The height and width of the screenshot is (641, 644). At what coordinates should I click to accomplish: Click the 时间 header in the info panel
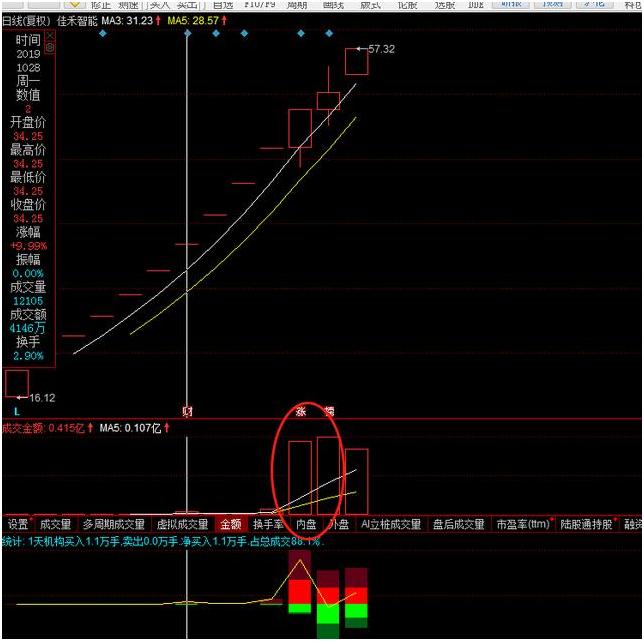[x=28, y=40]
